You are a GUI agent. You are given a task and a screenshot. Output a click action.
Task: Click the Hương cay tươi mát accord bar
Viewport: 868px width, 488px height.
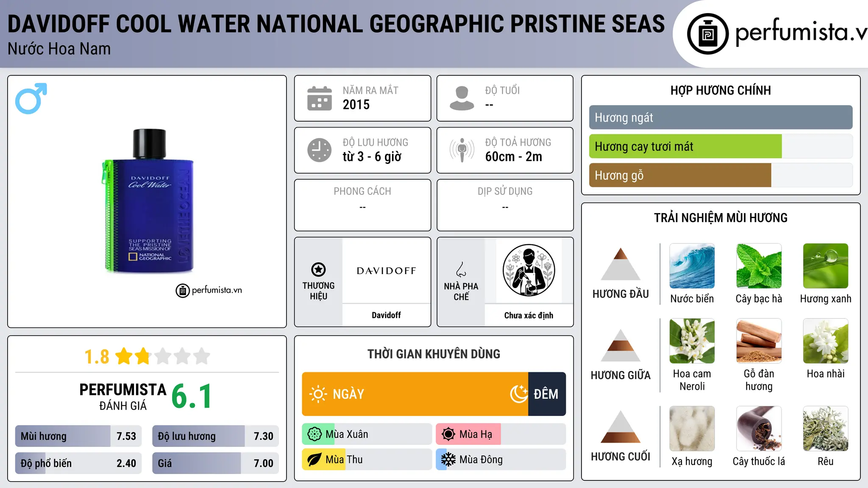tap(721, 147)
